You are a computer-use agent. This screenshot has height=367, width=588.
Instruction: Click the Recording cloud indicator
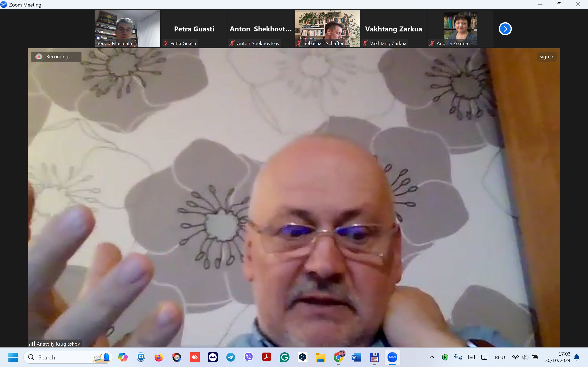pos(56,56)
